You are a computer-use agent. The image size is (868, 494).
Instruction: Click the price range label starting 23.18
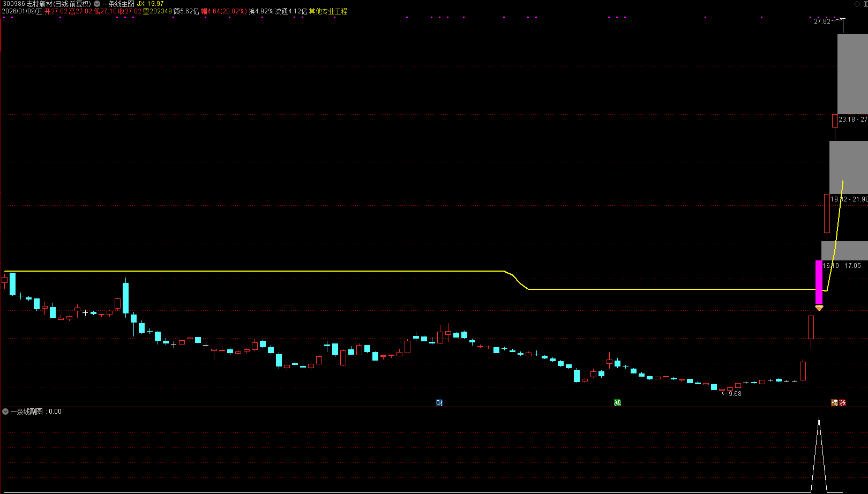tap(853, 119)
